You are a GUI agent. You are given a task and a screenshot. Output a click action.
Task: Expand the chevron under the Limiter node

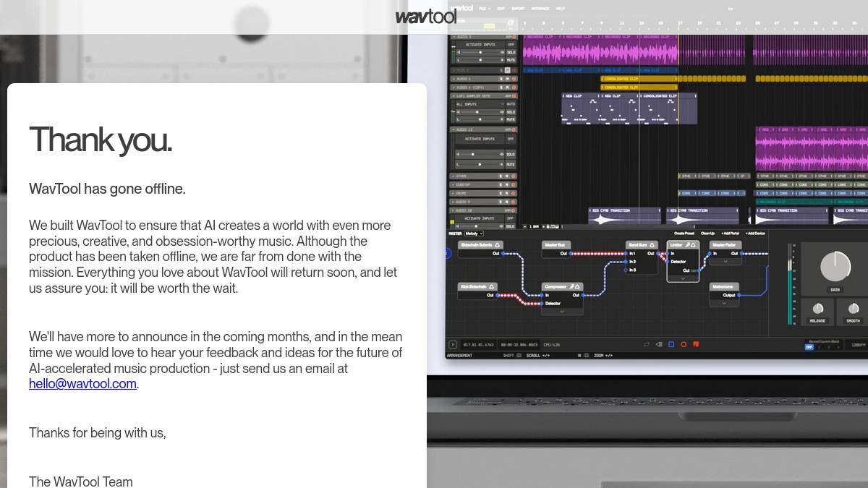683,278
